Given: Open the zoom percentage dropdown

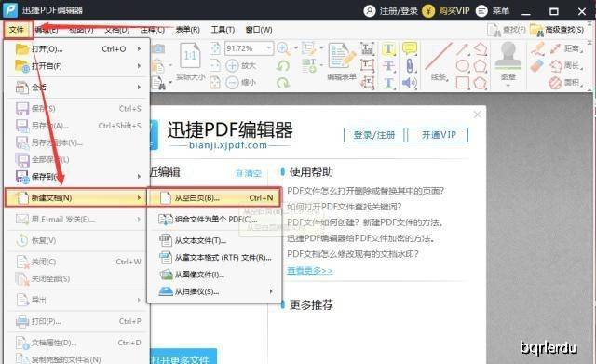Looking at the screenshot, I should pos(269,48).
